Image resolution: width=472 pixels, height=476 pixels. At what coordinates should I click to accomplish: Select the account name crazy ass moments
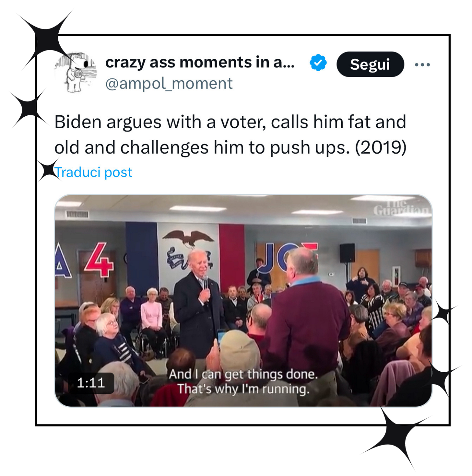click(200, 62)
